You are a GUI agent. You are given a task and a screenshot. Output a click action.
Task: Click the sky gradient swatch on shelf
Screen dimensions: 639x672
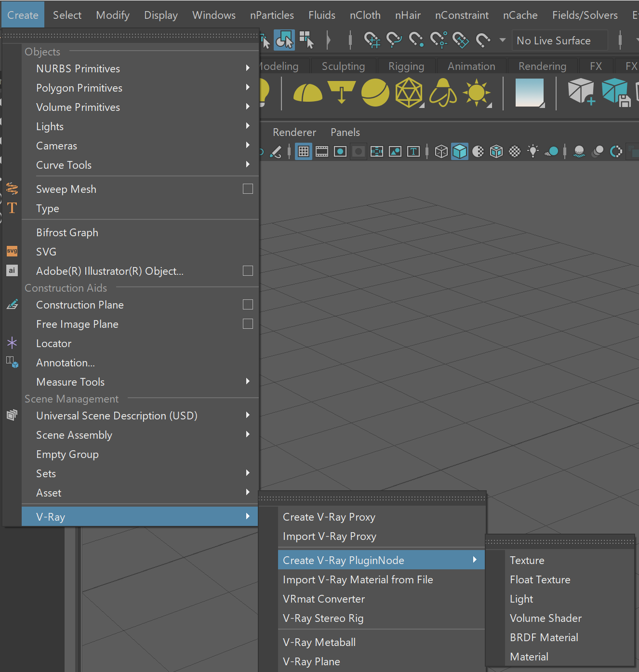pos(530,93)
